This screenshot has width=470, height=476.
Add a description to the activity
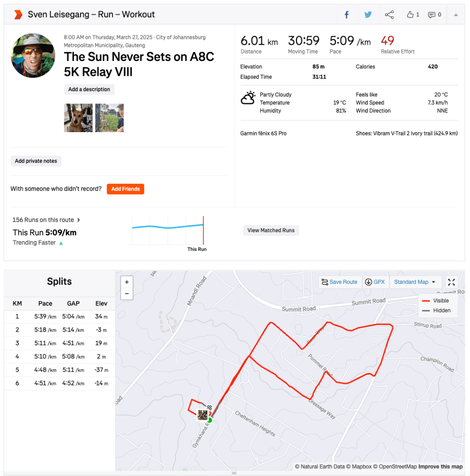tap(89, 89)
